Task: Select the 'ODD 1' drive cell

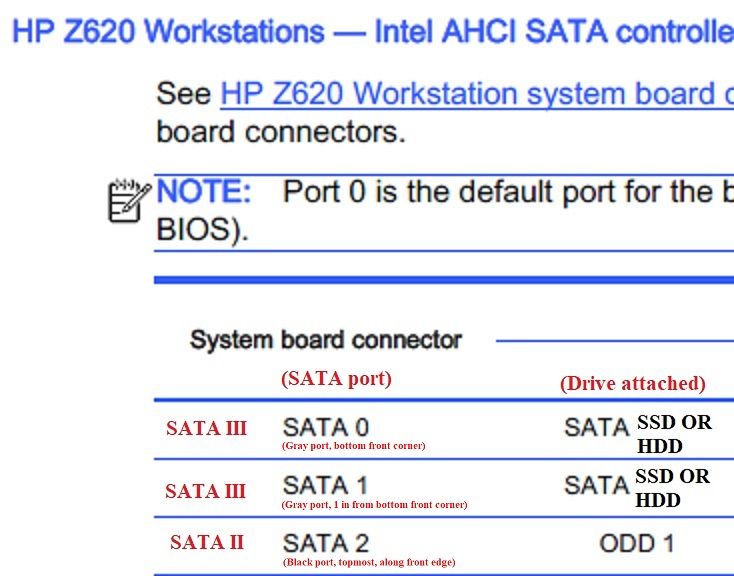Action: 637,543
